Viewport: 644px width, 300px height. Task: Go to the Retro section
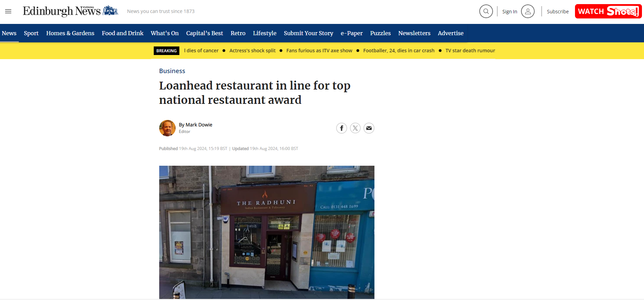click(238, 33)
